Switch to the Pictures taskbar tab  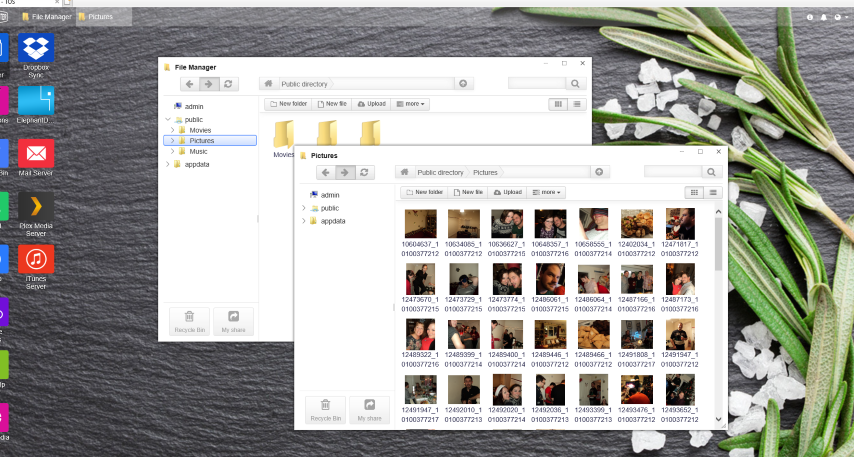[103, 17]
